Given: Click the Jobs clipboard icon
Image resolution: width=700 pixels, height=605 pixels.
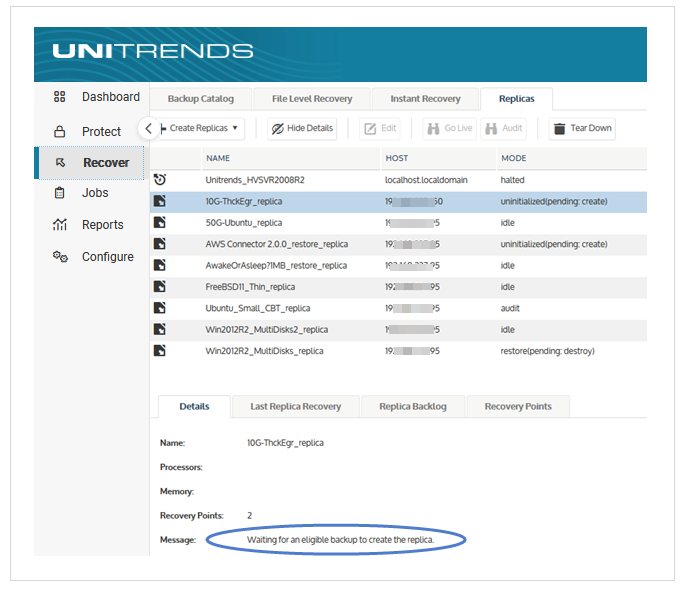Looking at the screenshot, I should 59,193.
